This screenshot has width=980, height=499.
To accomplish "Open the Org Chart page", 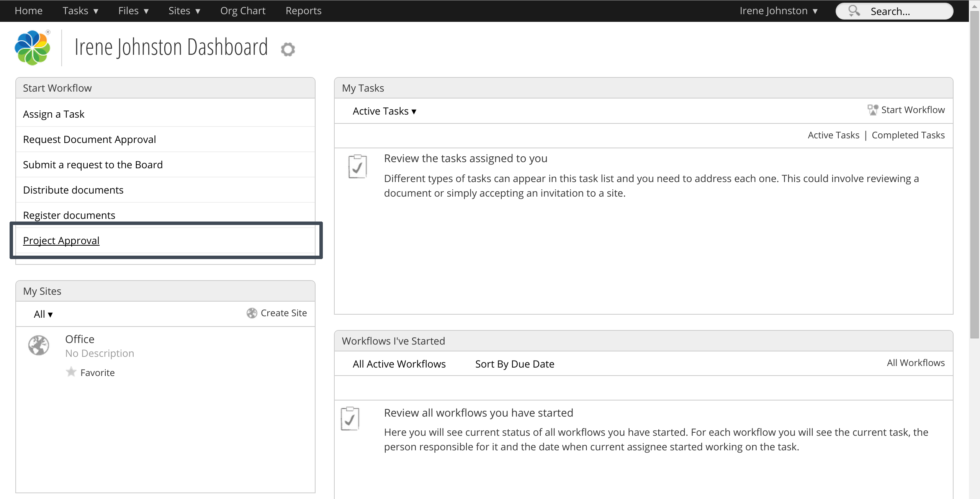I will (x=242, y=11).
